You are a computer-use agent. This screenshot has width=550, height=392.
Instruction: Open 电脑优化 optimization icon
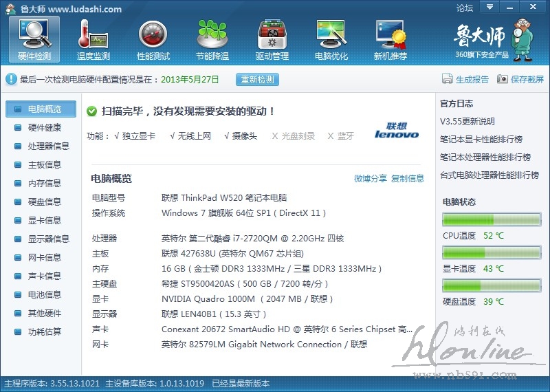331,39
